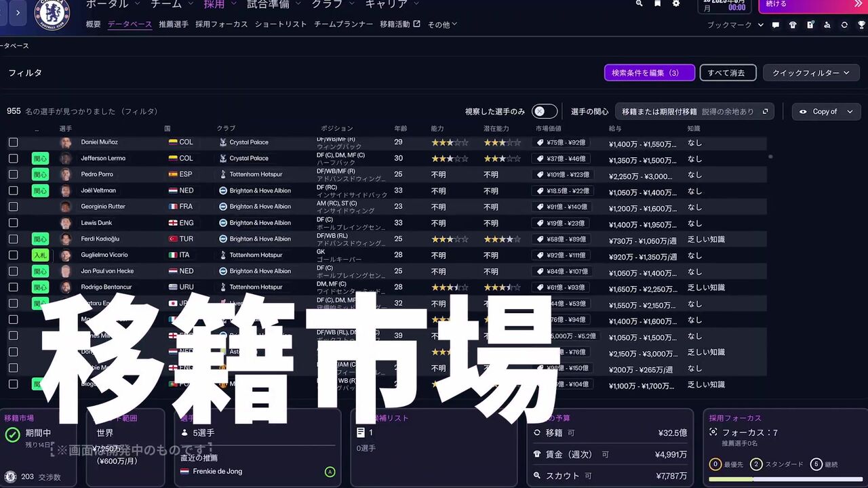Click the 最優先 priority count circle
This screenshot has width=868, height=488.
[715, 464]
